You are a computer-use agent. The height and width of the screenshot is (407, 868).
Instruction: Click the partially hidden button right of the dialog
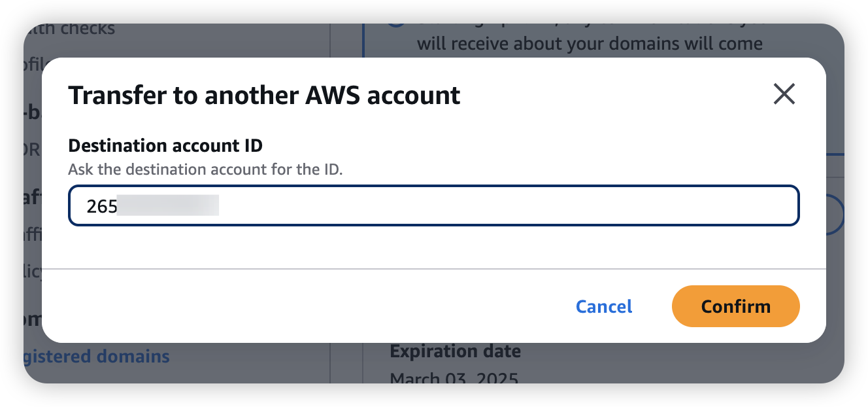(x=835, y=215)
